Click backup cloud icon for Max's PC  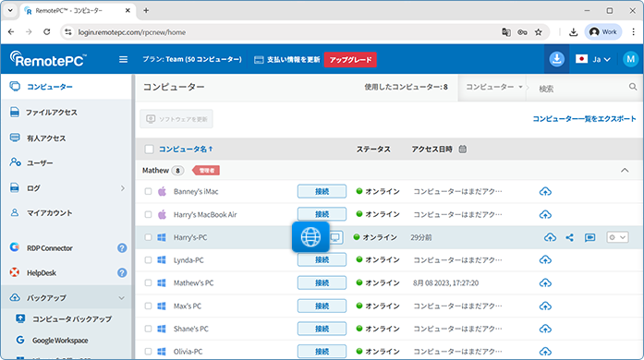545,306
